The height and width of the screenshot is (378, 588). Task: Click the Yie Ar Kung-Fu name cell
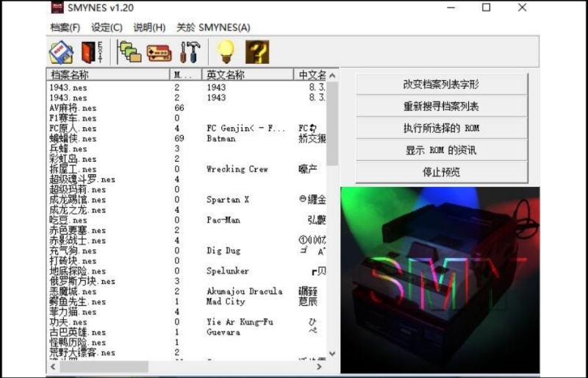click(240, 322)
